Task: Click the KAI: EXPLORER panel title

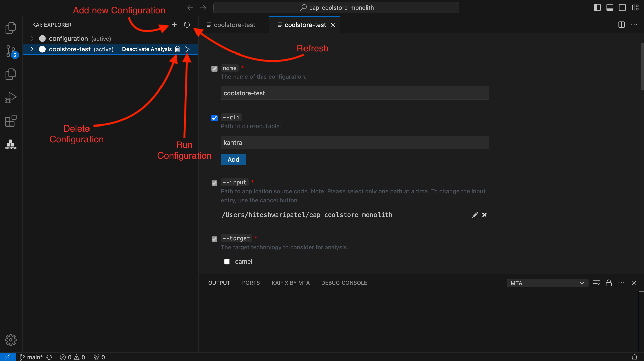Action: point(52,25)
